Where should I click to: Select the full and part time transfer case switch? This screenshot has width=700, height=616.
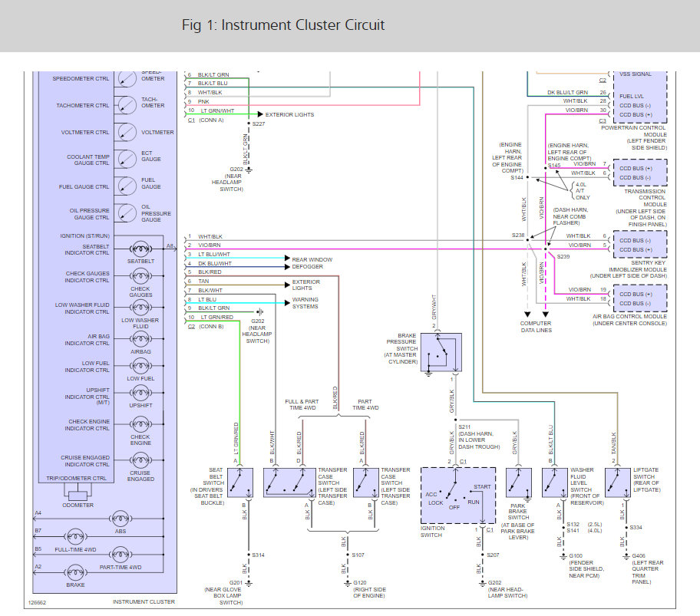tap(289, 483)
